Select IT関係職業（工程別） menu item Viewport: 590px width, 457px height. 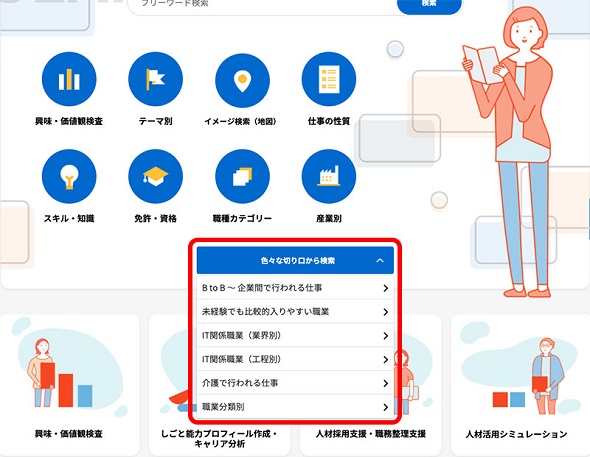[295, 359]
